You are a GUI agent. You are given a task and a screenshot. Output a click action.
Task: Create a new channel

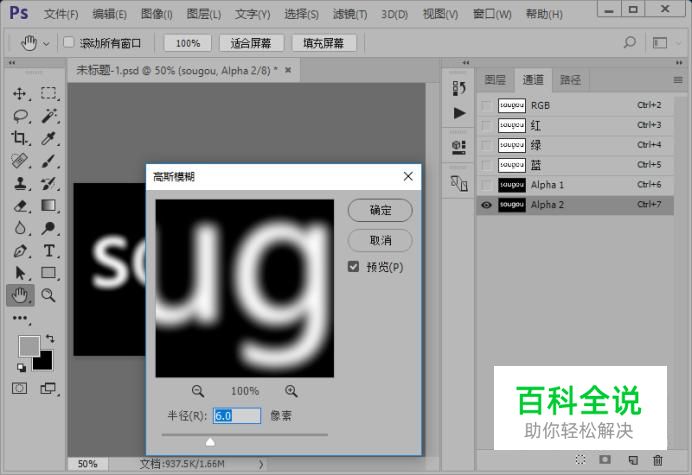(633, 460)
